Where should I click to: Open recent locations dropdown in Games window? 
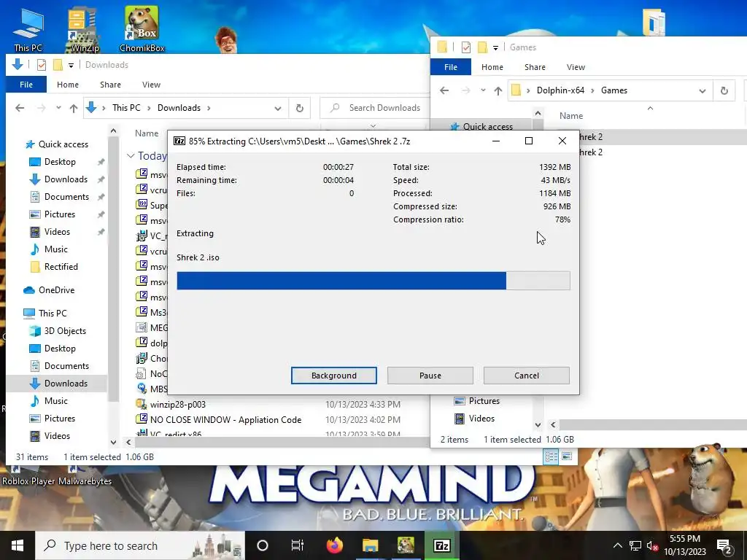[483, 90]
